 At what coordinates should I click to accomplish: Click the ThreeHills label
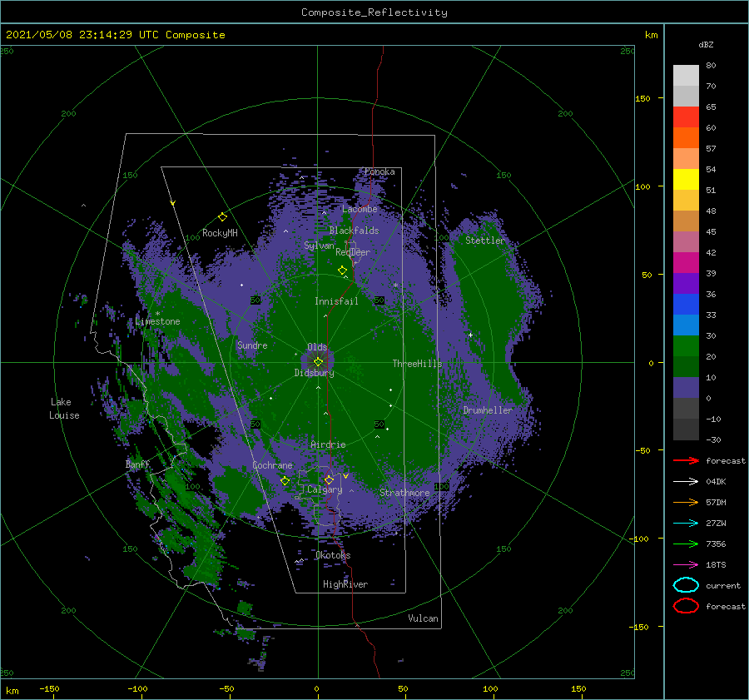[417, 364]
